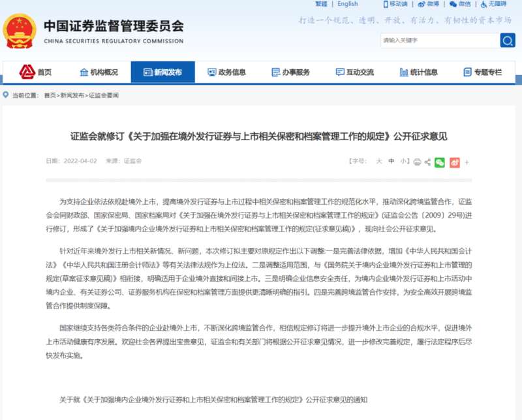Click the CSRC national emblem logo
Image resolution: width=522 pixels, height=420 pixels.
(x=20, y=31)
